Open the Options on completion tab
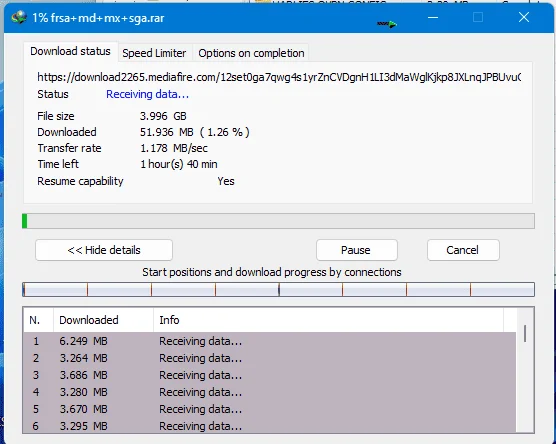This screenshot has height=444, width=556. click(251, 53)
